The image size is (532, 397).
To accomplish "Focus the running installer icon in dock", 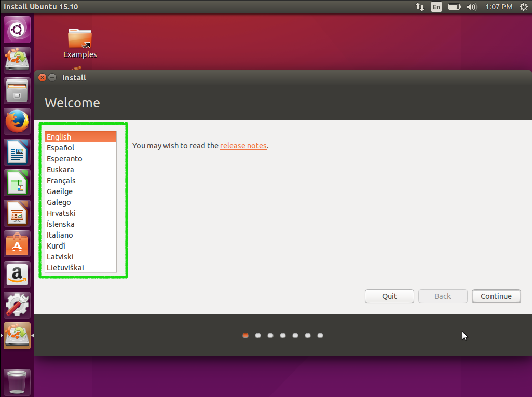I will click(17, 336).
